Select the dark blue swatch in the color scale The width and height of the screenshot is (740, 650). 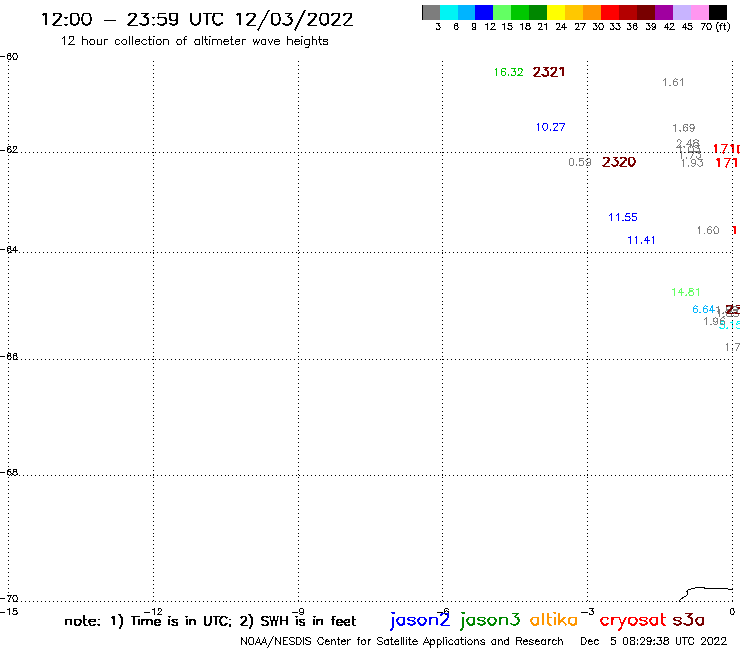484,12
